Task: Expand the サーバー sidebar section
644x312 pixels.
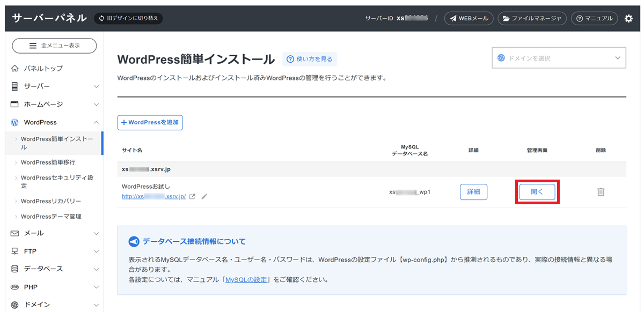Action: pyautogui.click(x=54, y=86)
